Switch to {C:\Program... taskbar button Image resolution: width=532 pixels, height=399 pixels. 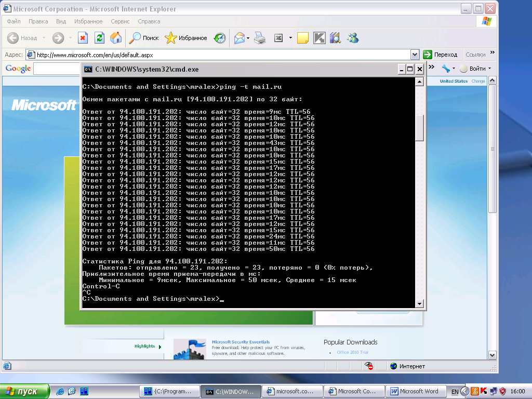[x=169, y=391]
